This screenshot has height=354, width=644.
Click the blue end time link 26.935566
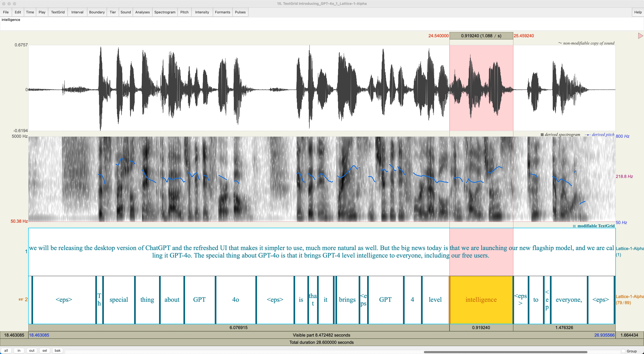[x=604, y=335]
